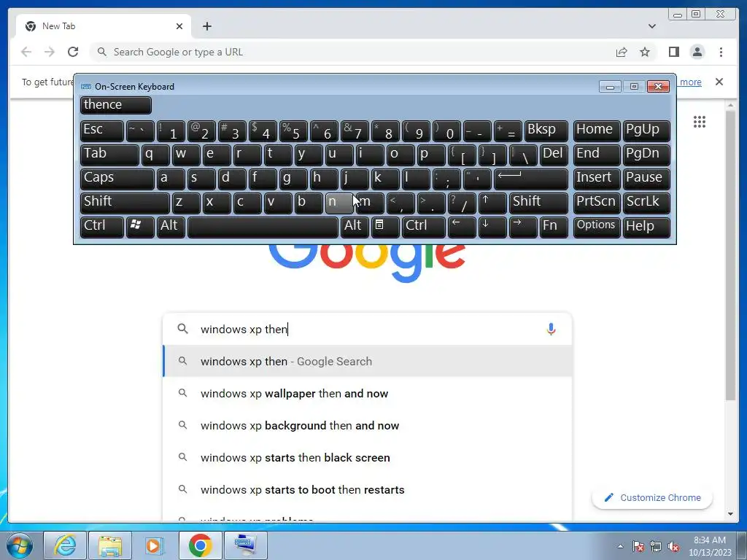Open the Windows Start menu
Image resolution: width=747 pixels, height=560 pixels.
[19, 545]
